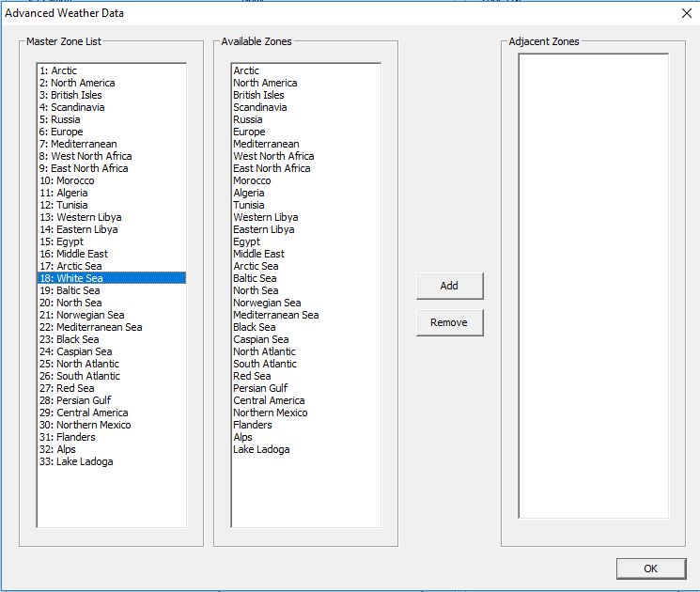Screen dimensions: 700x592
Task: Choose Mediterranean in Available Zones list
Action: coord(306,144)
